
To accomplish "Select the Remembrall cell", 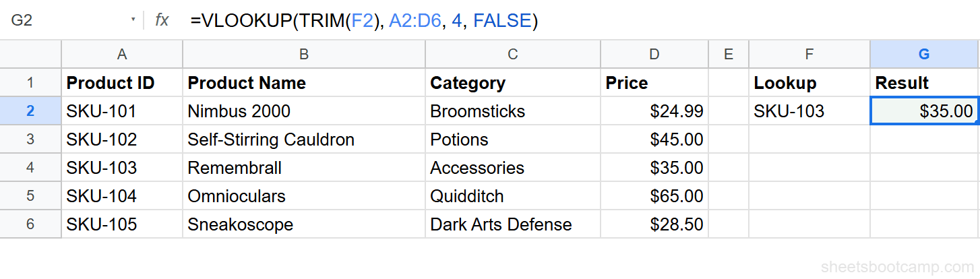I will 303,168.
